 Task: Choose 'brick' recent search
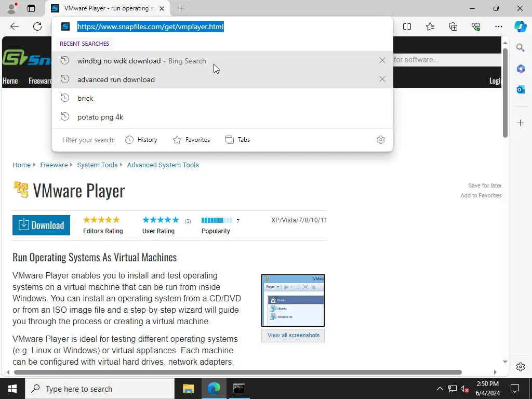pos(222,98)
